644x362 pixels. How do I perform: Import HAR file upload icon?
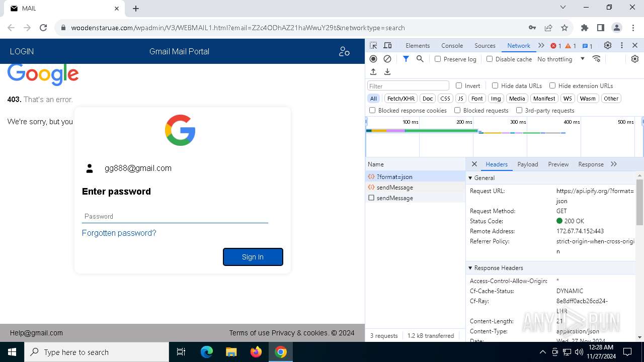[373, 72]
